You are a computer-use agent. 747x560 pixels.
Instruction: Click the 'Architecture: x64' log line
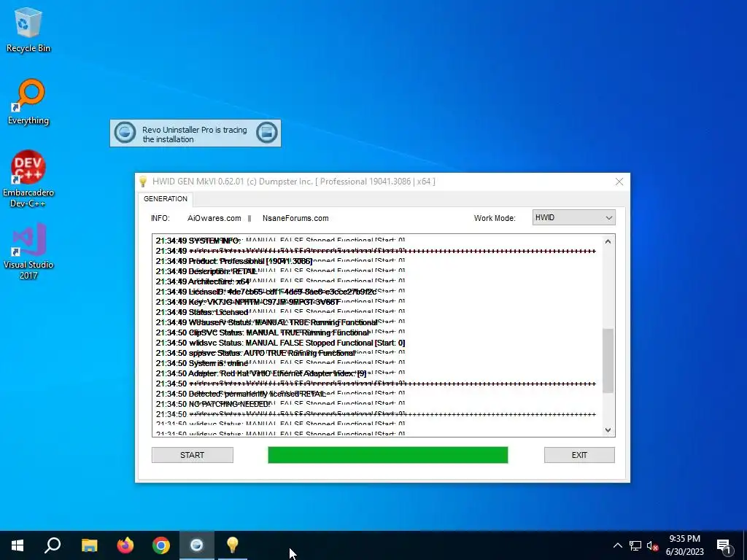[x=203, y=281]
